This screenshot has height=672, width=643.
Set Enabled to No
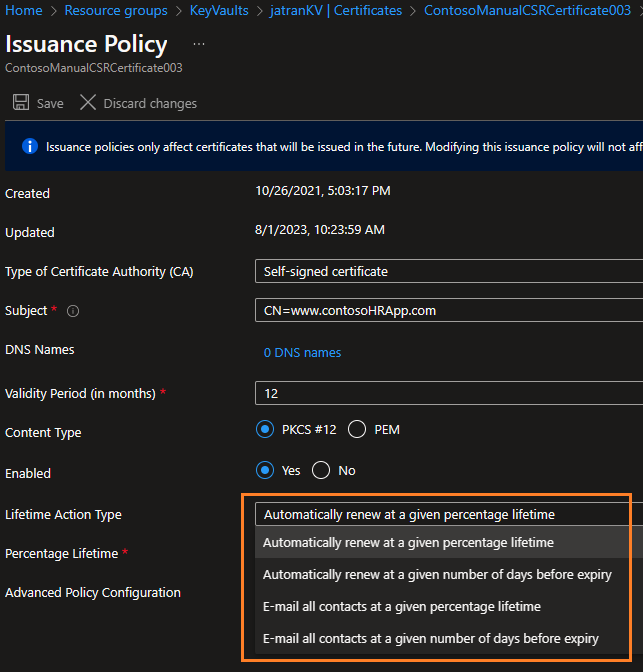click(x=321, y=470)
